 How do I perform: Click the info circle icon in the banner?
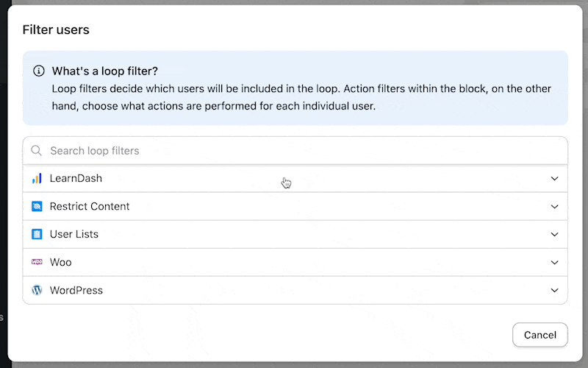pyautogui.click(x=39, y=71)
